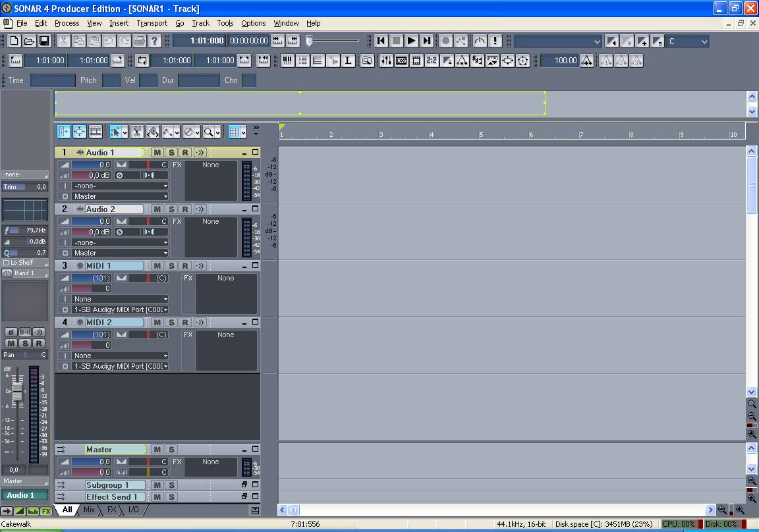Click the Print icon in toolbar

tap(140, 41)
